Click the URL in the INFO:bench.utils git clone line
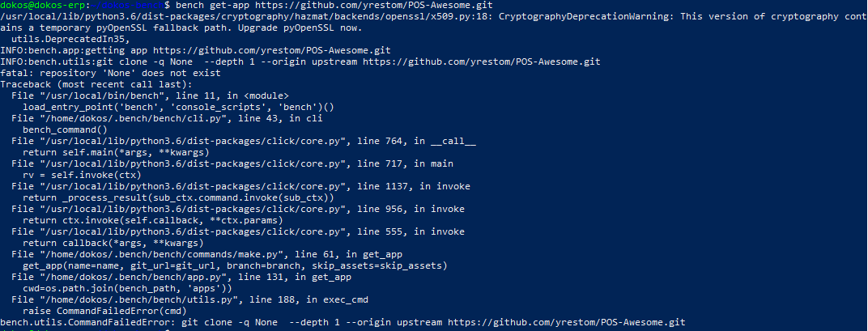Image resolution: width=868 pixels, height=331 pixels. [x=482, y=62]
